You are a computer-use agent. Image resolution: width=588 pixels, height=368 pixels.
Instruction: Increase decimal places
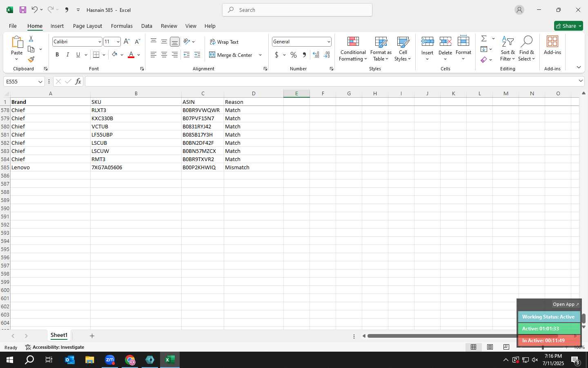tap(316, 55)
